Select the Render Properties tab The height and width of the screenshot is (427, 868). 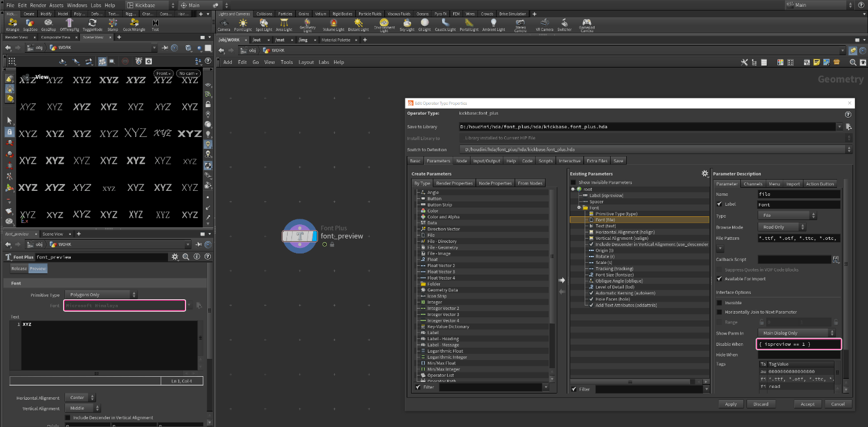454,183
